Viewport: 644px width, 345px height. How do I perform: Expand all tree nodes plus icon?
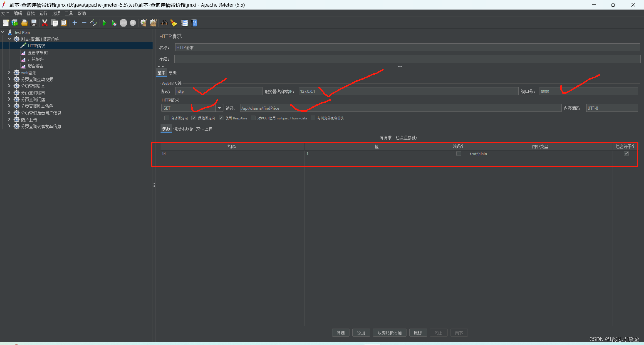[x=75, y=23]
